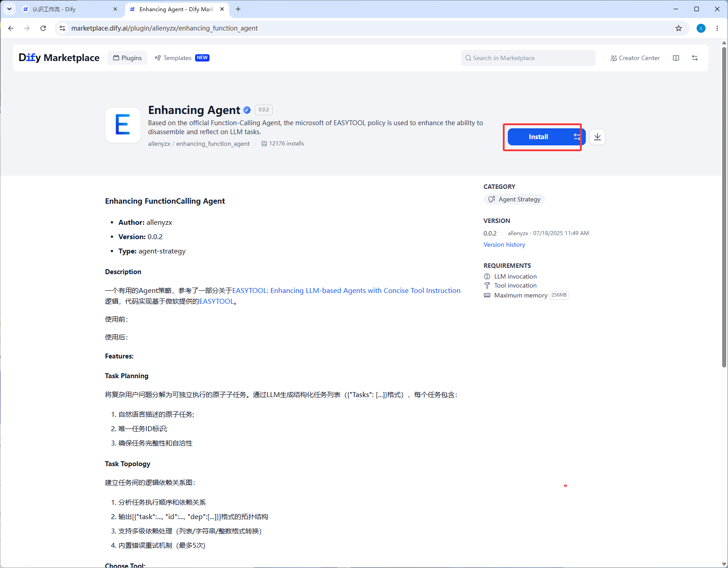This screenshot has width=728, height=568.
Task: Select the Enhancing Agent browser tab
Action: tap(177, 9)
